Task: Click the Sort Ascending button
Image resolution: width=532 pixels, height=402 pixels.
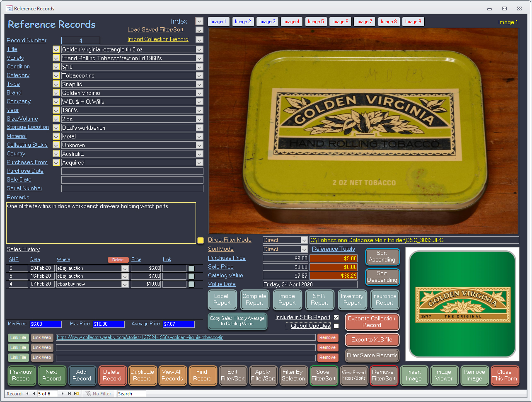Action: coord(382,257)
